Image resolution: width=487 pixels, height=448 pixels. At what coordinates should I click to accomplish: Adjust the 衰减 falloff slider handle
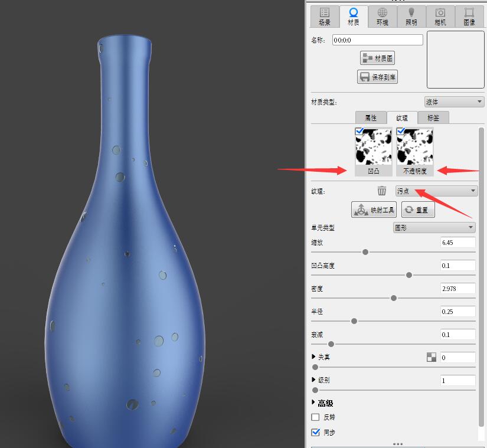point(331,344)
